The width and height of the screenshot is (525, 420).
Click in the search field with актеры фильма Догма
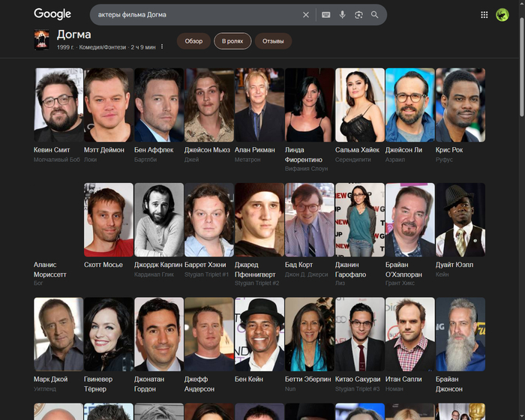pos(195,14)
